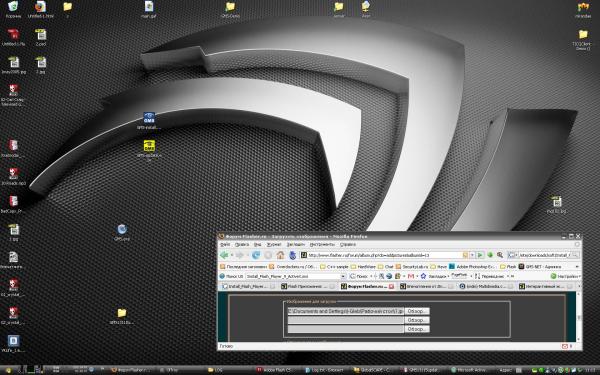
Task: Click the mail envelope icon in Firefox status bar
Action: tap(565, 346)
